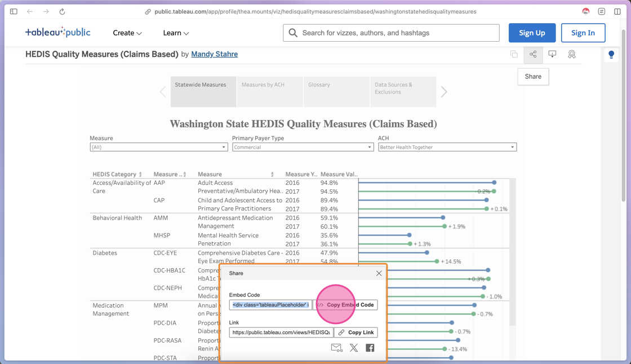Click the "94.8%" measure value
The width and height of the screenshot is (631, 364).
329,183
